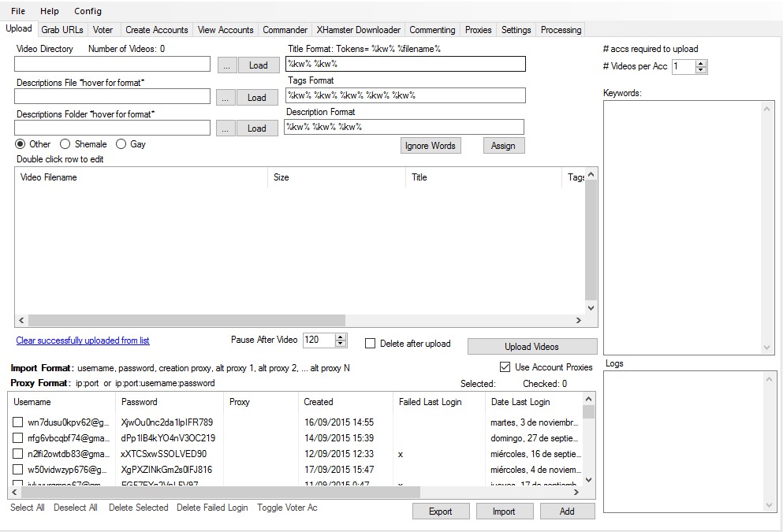Click the Description Format input field
Viewport: 783px width, 532px height.
(405, 127)
